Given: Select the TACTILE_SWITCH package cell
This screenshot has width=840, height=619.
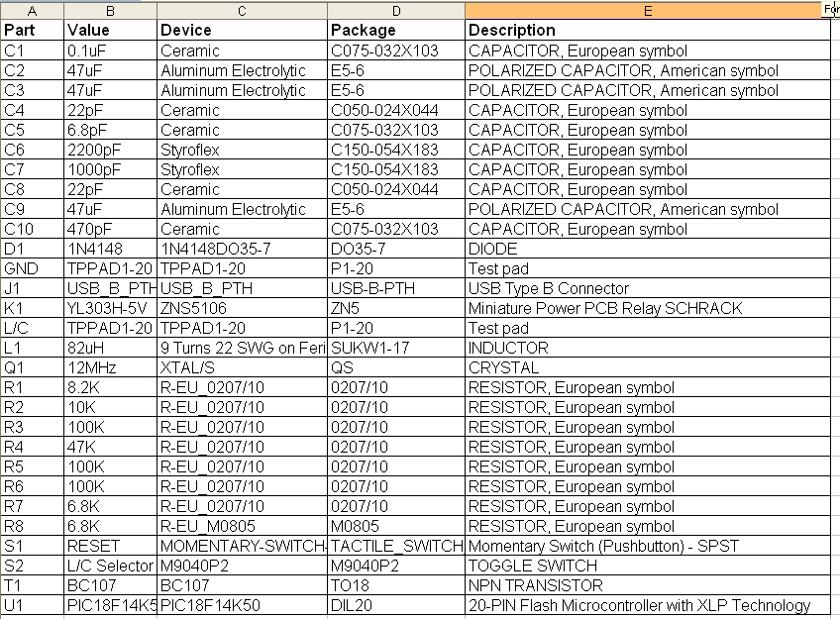Looking at the screenshot, I should point(396,546).
